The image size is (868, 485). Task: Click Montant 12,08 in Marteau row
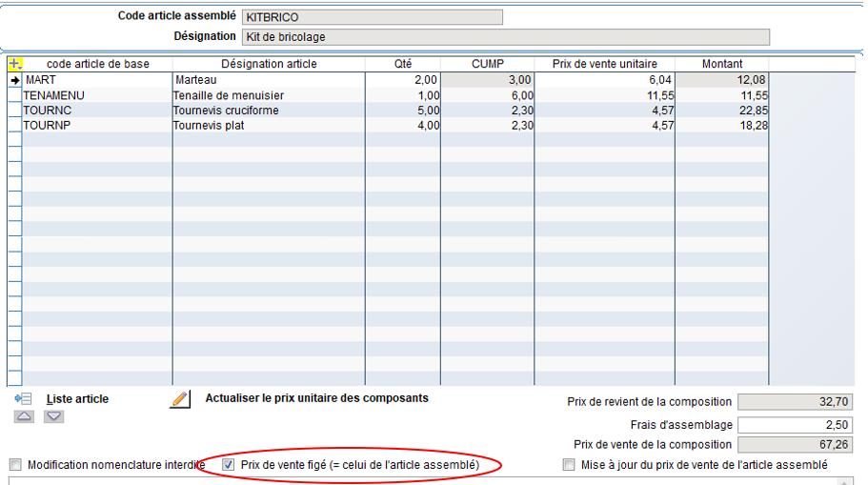[x=722, y=80]
